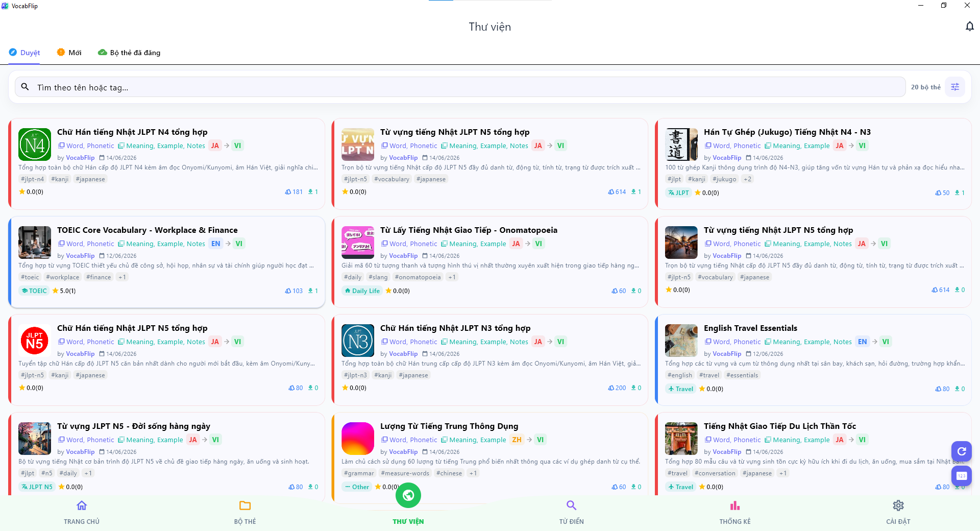
Task: Click the #measure-words tag
Action: tap(405, 473)
